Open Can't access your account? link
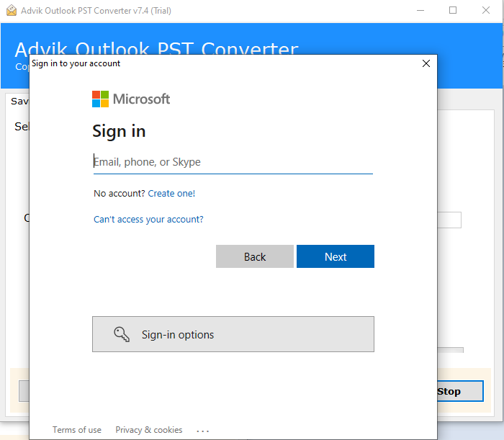 click(148, 219)
